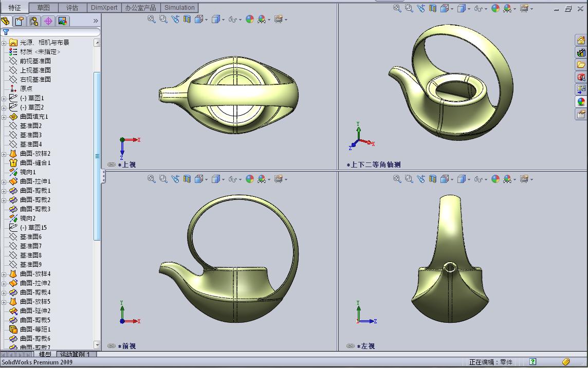This screenshot has height=368, width=588.
Task: Open the PropertyManager tab icon
Action: point(19,21)
